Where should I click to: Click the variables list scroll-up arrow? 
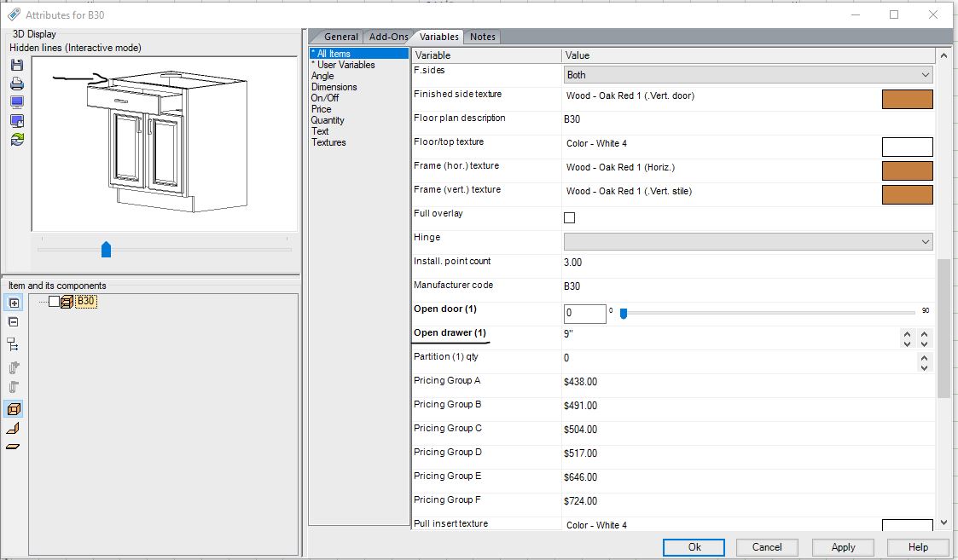tap(944, 55)
